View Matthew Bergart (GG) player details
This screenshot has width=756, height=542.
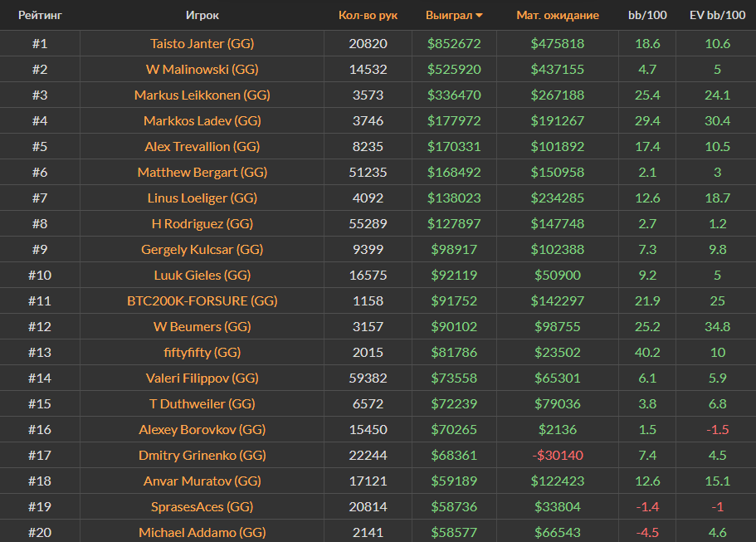tap(202, 172)
